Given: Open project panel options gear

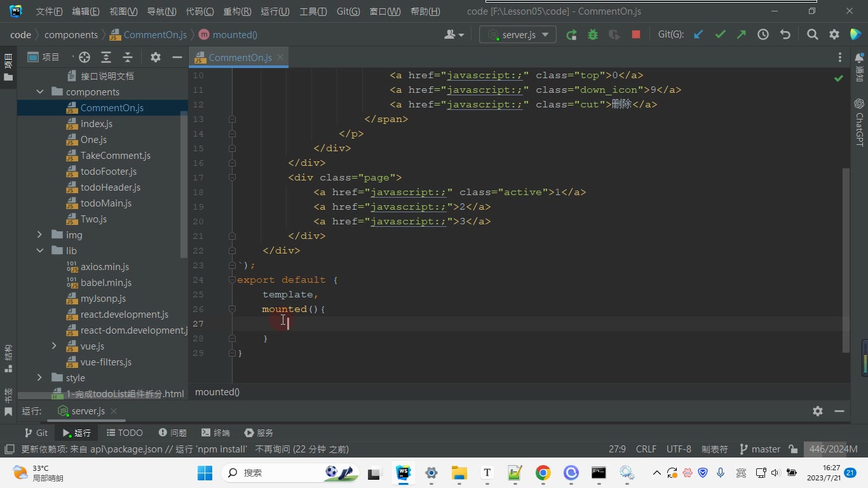Looking at the screenshot, I should click(156, 57).
